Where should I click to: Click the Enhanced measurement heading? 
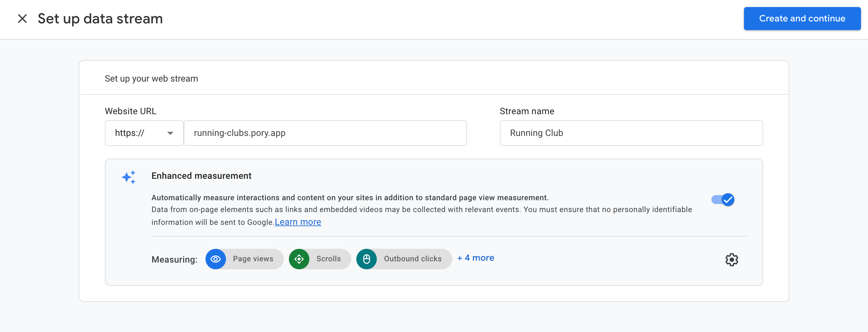[x=201, y=176]
